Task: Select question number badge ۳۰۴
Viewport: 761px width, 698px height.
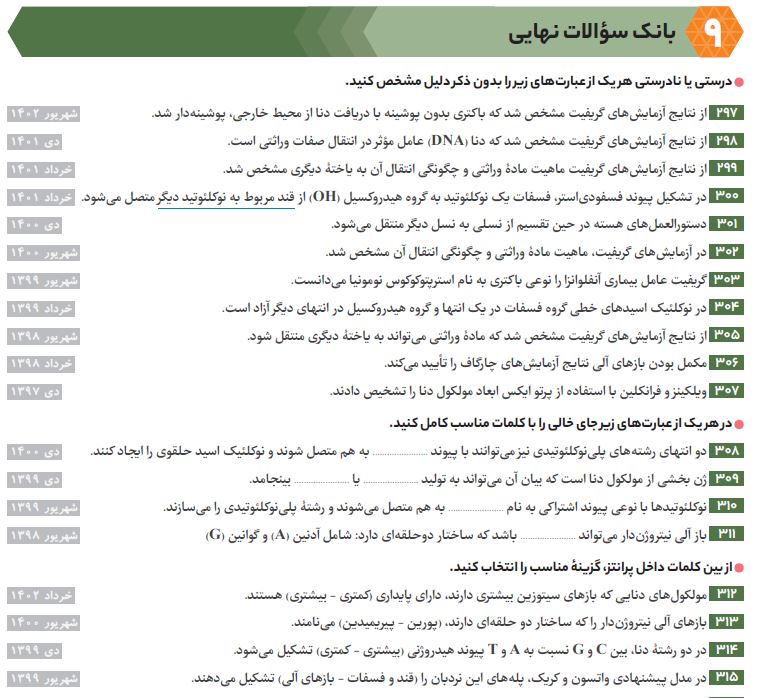Action: coord(726,307)
